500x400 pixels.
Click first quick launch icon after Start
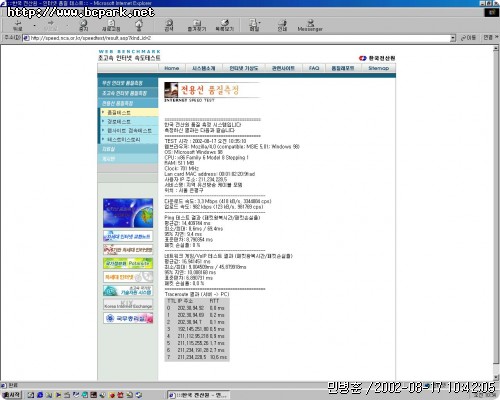tap(31, 395)
